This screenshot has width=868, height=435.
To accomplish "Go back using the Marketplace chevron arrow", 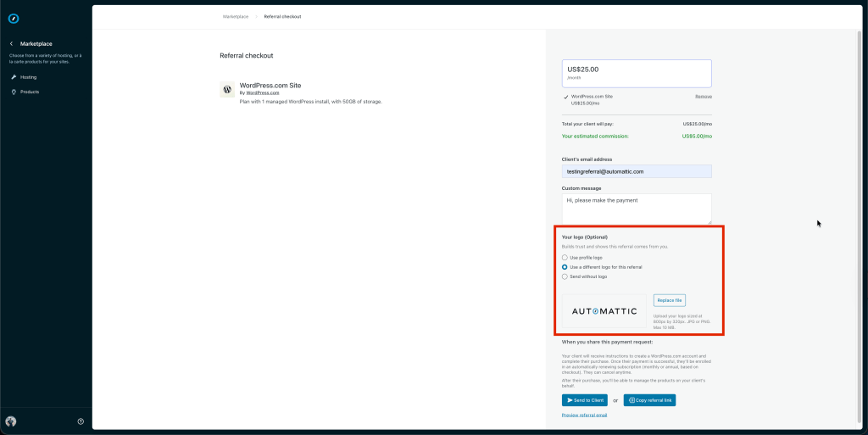I will coord(12,43).
